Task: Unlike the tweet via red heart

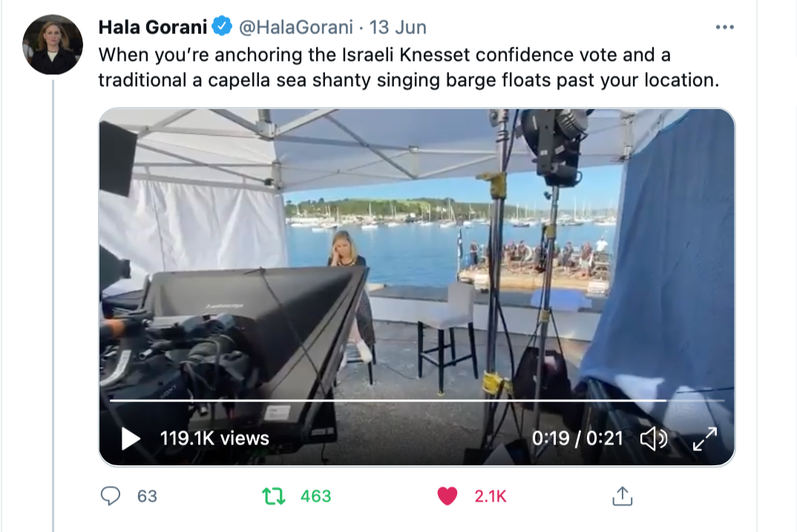Action: [447, 496]
